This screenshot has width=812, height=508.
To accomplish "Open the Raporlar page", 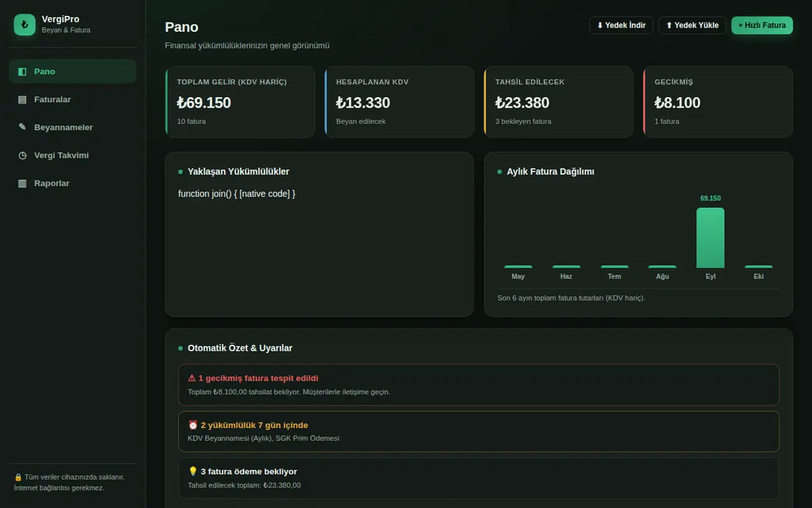I will (72, 184).
